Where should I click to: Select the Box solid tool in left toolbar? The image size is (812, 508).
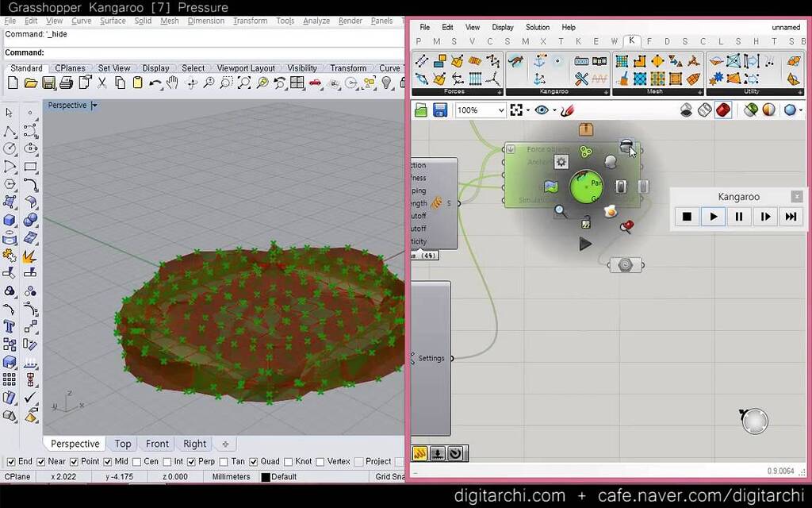click(x=10, y=220)
